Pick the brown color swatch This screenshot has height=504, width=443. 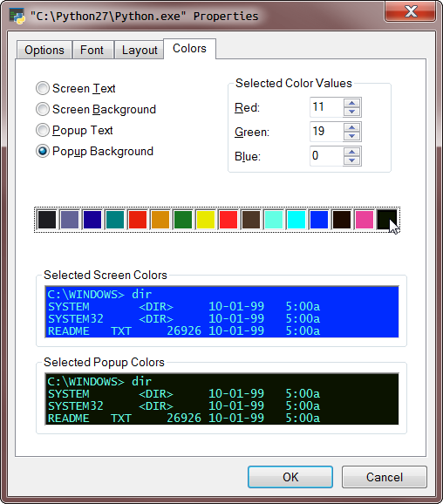point(251,220)
